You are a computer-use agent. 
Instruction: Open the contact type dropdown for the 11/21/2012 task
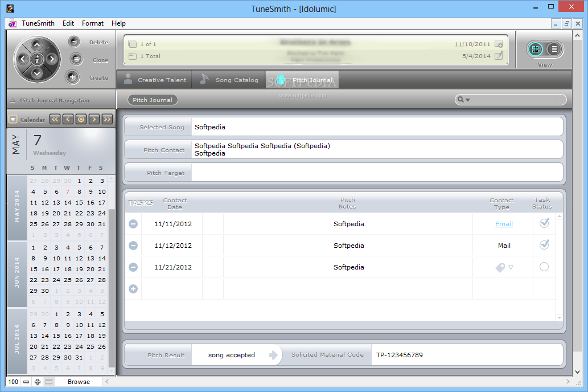511,267
